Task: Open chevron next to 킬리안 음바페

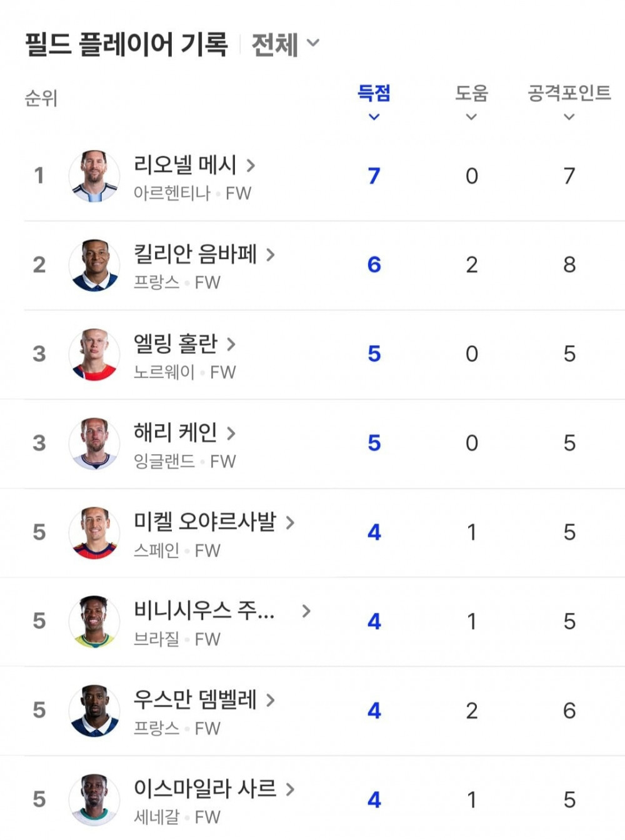Action: click(270, 255)
